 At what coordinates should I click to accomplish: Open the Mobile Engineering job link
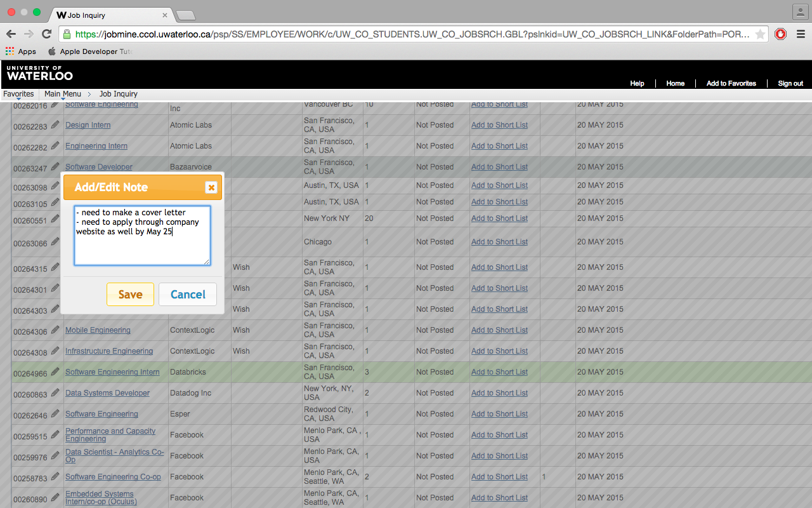[x=98, y=330]
